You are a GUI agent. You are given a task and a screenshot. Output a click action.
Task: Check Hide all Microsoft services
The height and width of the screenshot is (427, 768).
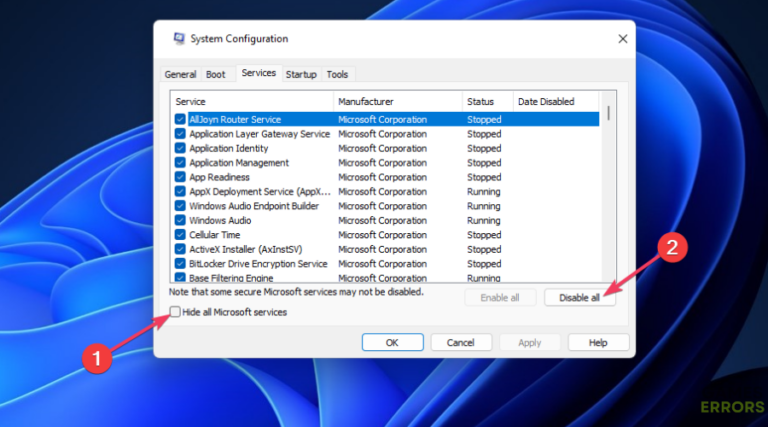click(177, 312)
